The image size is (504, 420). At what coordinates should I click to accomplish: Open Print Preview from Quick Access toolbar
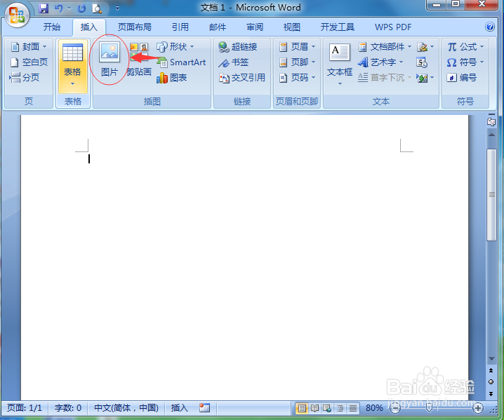(x=97, y=8)
